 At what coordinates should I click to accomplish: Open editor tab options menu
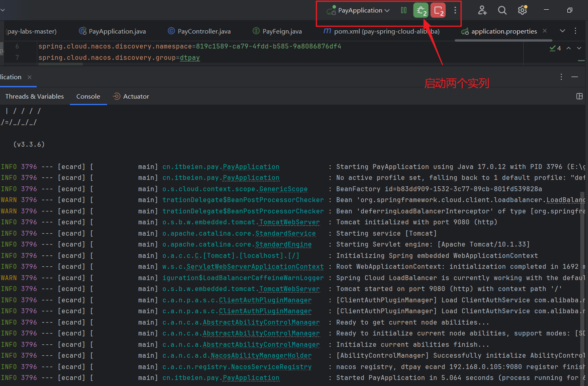click(x=575, y=31)
